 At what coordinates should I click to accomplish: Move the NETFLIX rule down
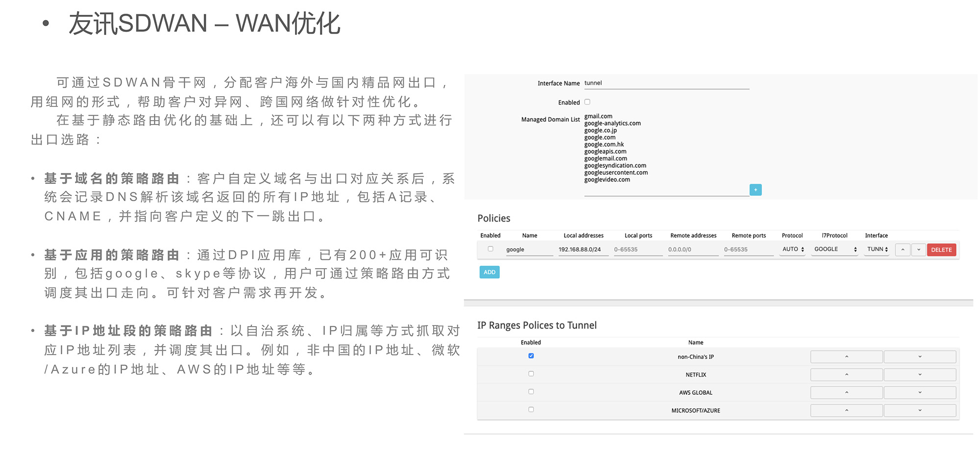tap(920, 374)
